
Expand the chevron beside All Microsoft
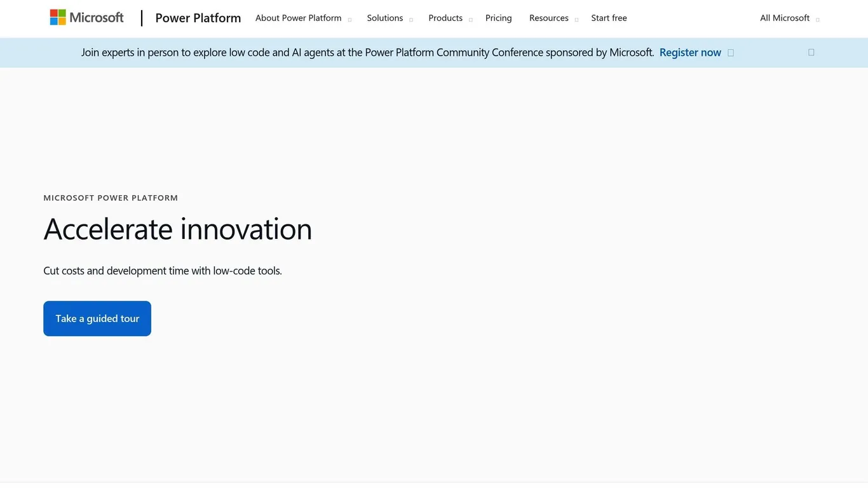(x=817, y=19)
